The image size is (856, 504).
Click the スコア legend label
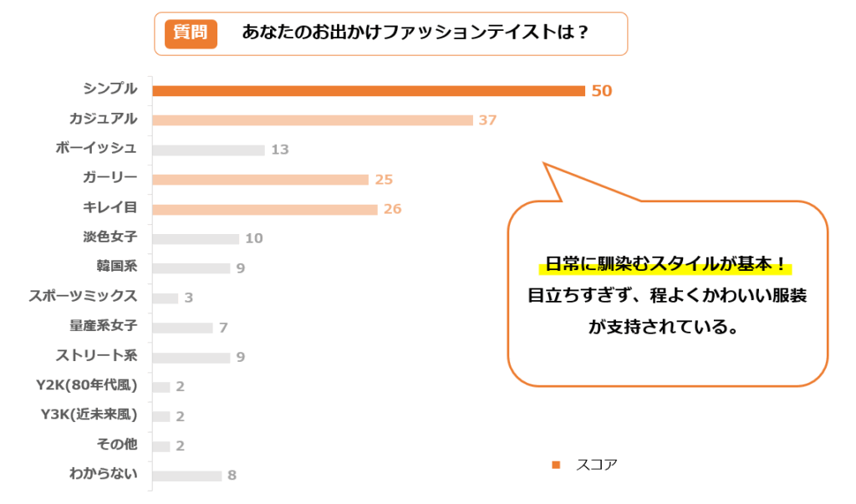click(597, 465)
